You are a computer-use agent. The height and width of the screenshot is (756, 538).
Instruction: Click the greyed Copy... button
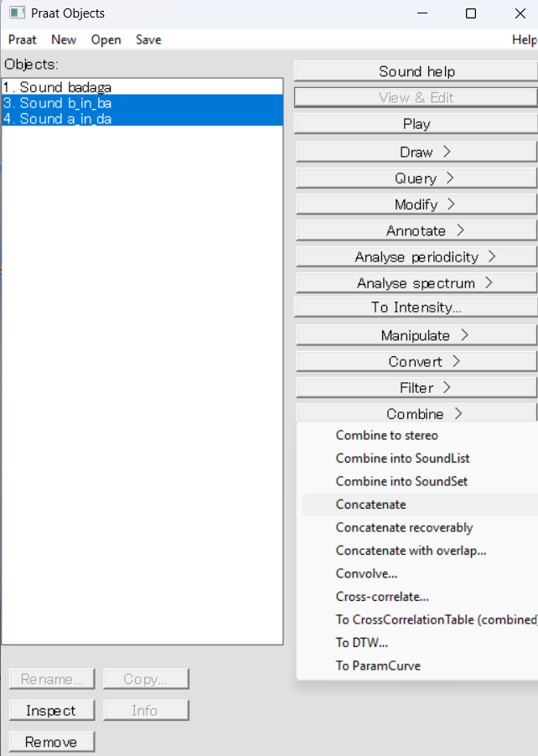pyautogui.click(x=146, y=679)
